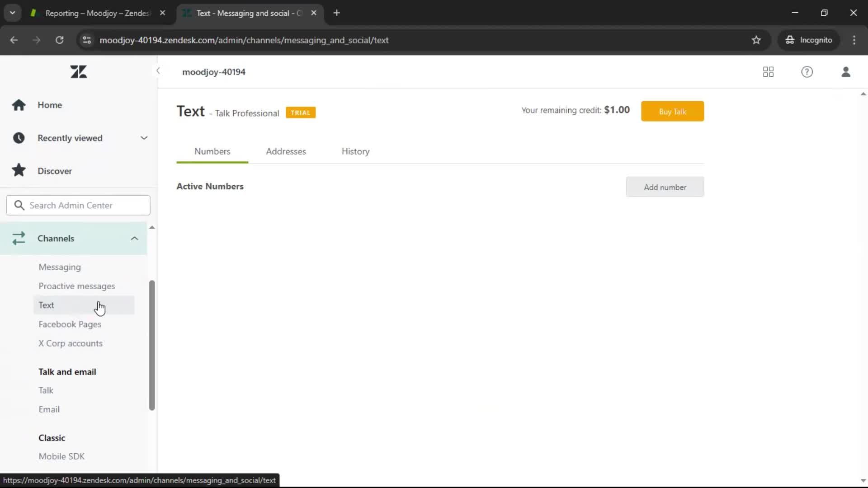
Task: Go back in browser history
Action: [14, 40]
